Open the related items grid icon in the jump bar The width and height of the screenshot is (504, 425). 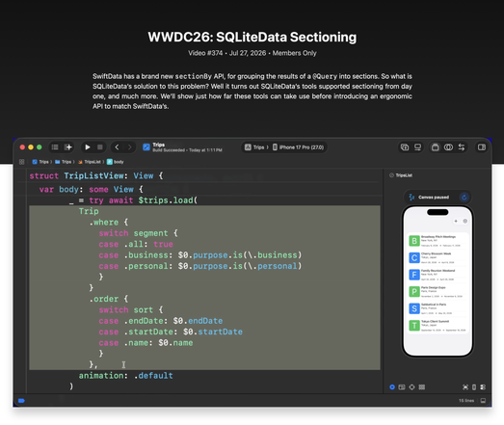pos(22,162)
